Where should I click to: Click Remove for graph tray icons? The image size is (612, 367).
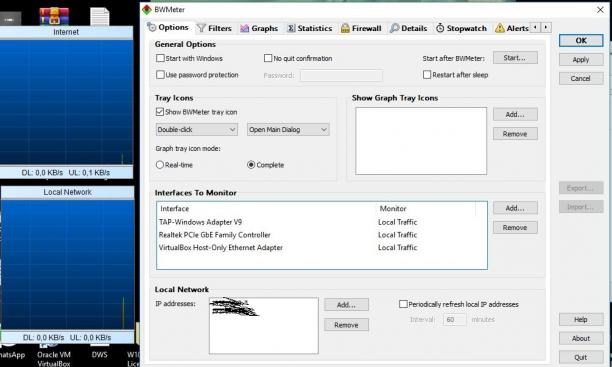[x=515, y=134]
